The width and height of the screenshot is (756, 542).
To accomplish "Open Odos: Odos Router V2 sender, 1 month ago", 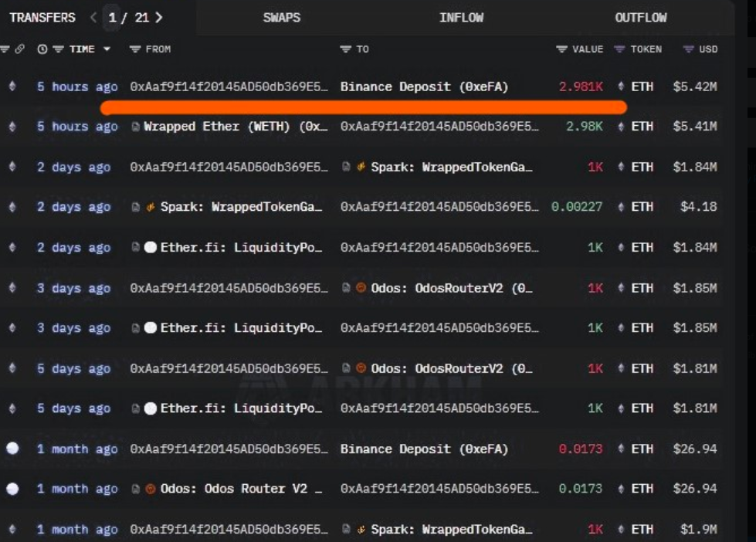I will point(241,489).
